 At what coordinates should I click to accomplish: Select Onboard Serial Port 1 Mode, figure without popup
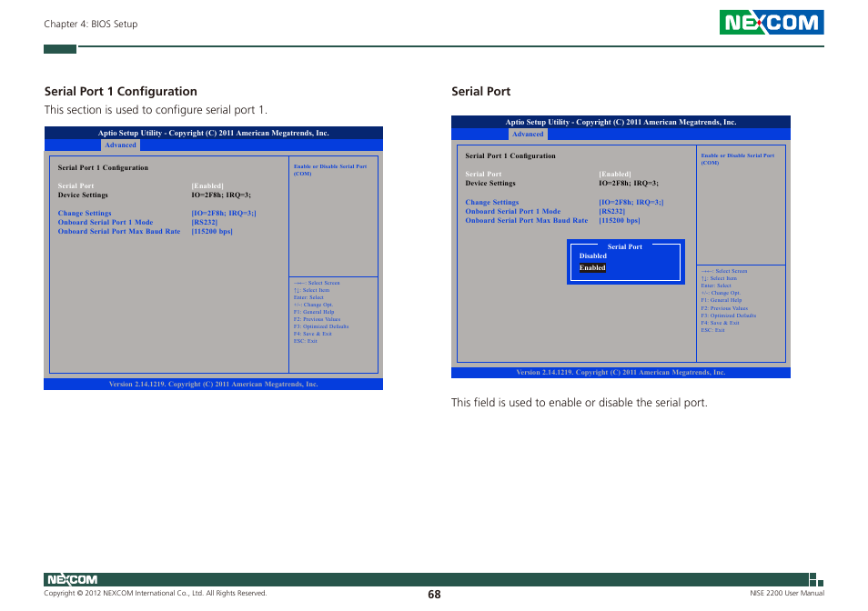[x=106, y=222]
